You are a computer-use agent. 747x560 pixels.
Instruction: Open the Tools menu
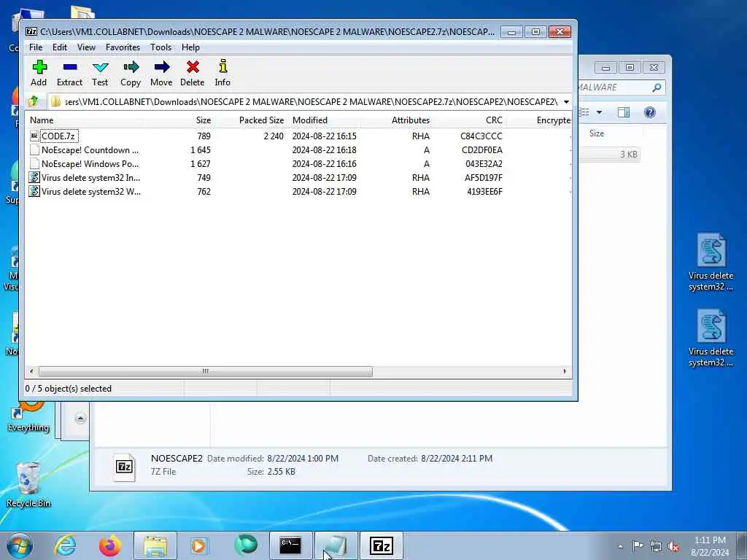tap(160, 47)
